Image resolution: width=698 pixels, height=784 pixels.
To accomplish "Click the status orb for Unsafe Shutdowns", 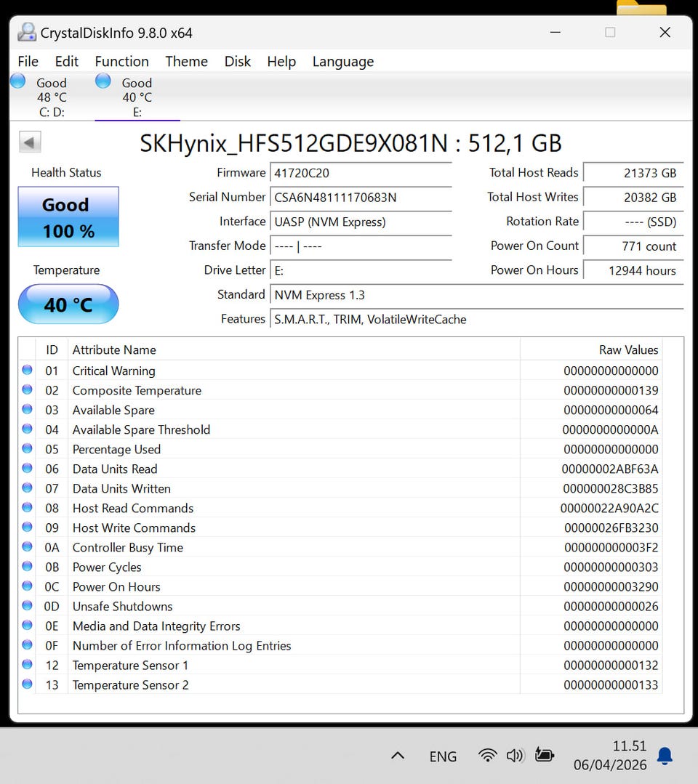I will (27, 605).
